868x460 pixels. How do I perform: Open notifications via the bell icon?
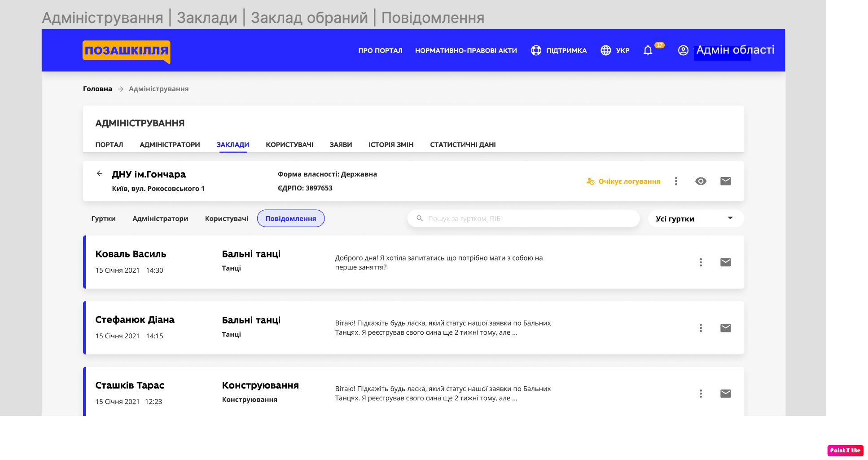(648, 50)
